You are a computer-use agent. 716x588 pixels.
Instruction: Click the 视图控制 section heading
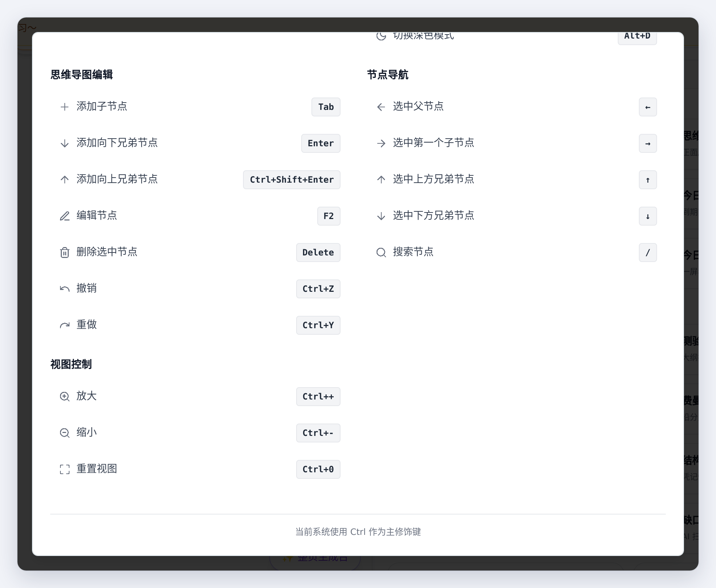(x=71, y=364)
